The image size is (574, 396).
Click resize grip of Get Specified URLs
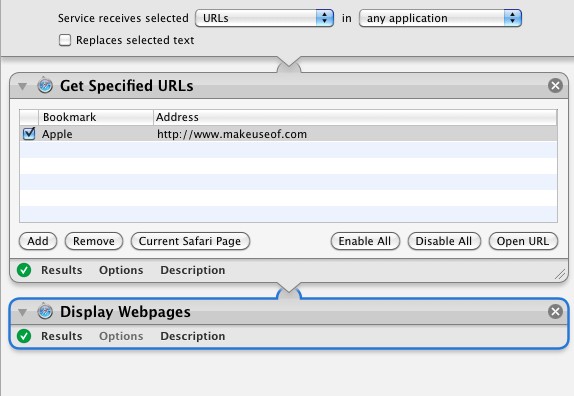click(560, 274)
